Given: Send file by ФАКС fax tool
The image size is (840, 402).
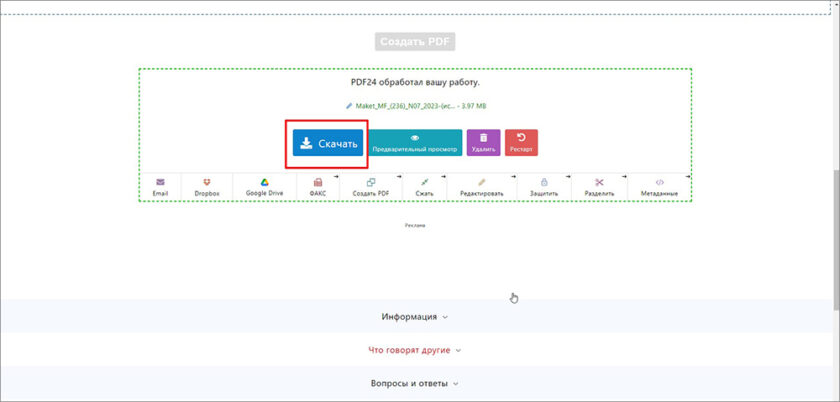Looking at the screenshot, I should (x=318, y=187).
